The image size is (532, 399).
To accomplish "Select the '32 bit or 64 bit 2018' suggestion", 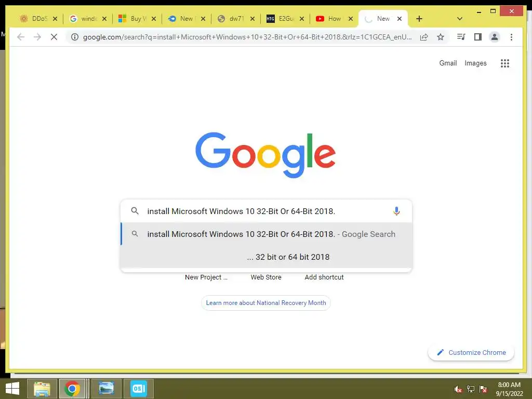I will click(x=267, y=257).
